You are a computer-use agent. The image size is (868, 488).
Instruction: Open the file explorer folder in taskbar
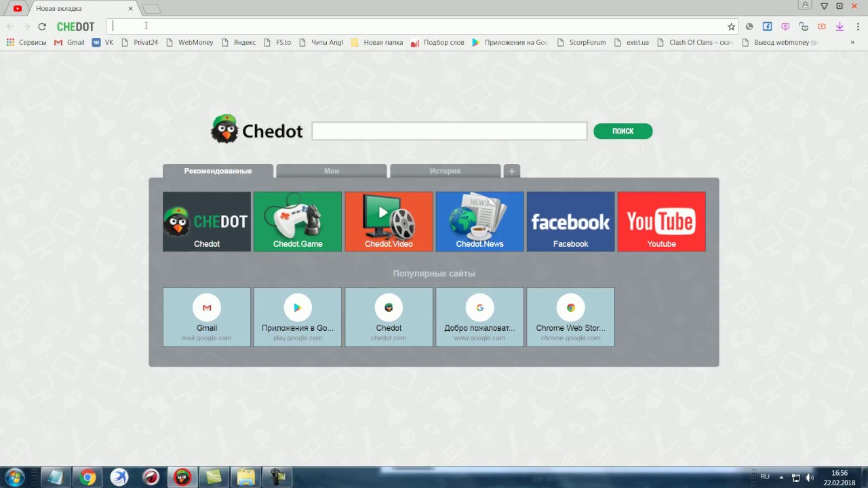pos(245,477)
